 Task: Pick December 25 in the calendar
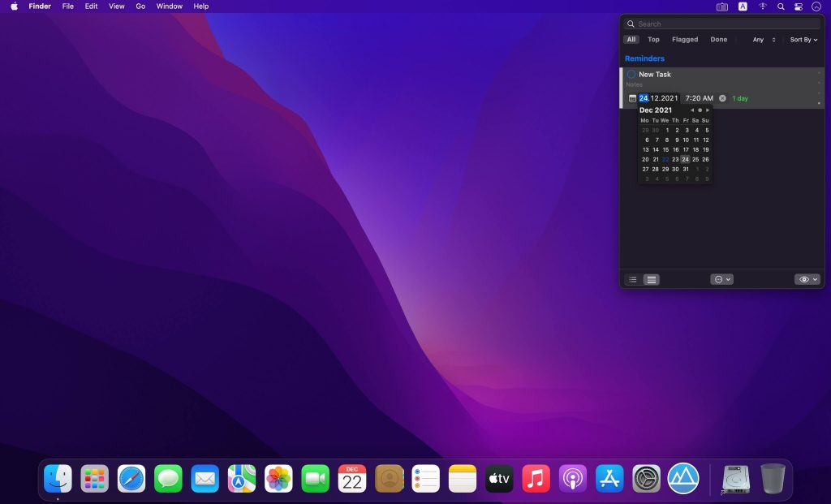695,160
